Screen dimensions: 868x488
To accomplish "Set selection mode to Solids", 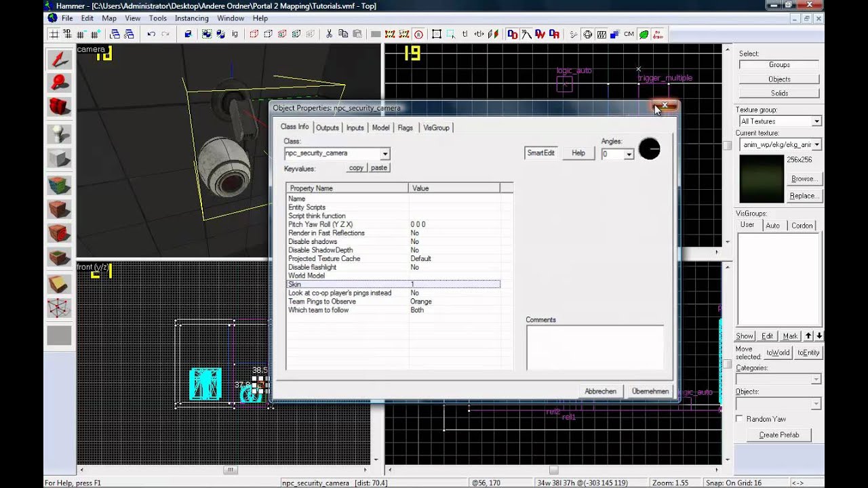I will point(779,93).
